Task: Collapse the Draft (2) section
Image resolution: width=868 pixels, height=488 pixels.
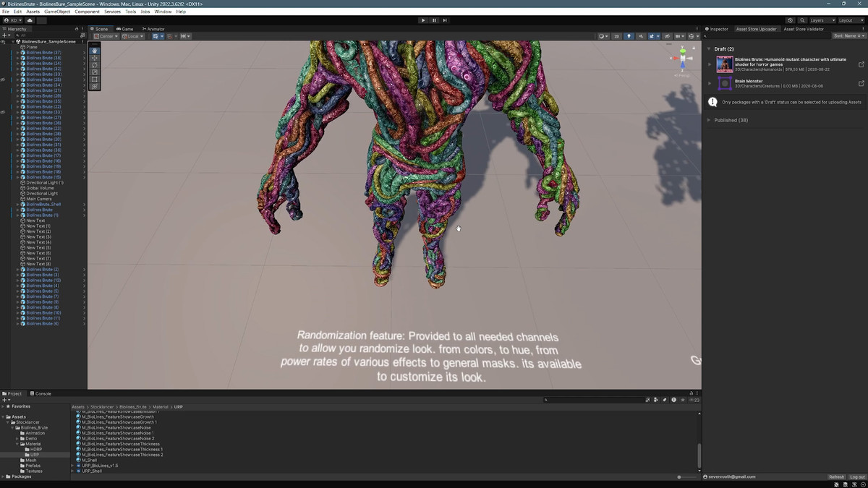Action: pos(710,49)
